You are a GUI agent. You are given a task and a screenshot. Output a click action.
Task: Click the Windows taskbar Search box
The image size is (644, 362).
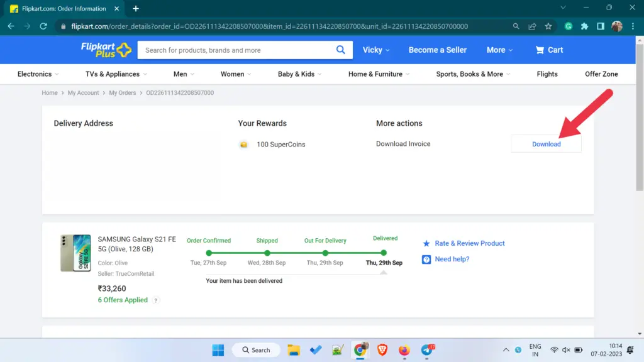(257, 350)
